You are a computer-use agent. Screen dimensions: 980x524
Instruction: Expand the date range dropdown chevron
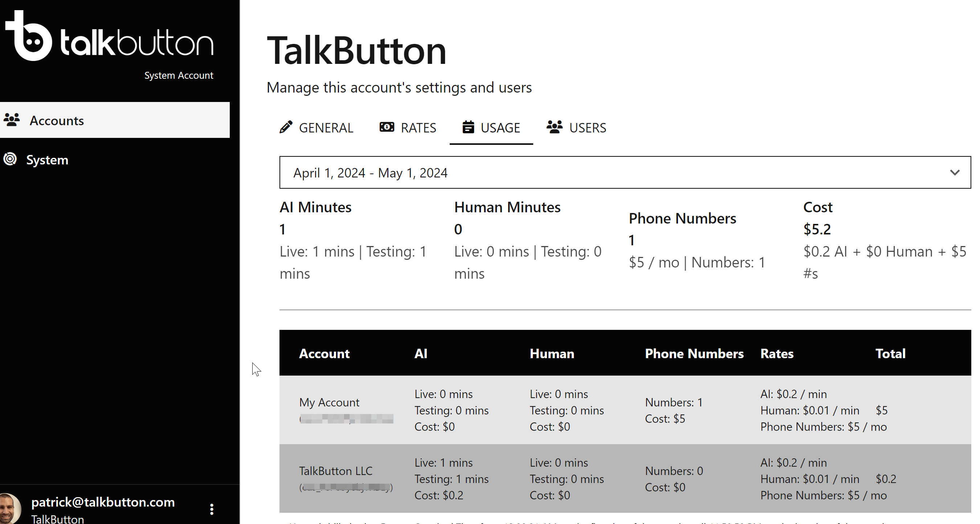[x=955, y=173]
